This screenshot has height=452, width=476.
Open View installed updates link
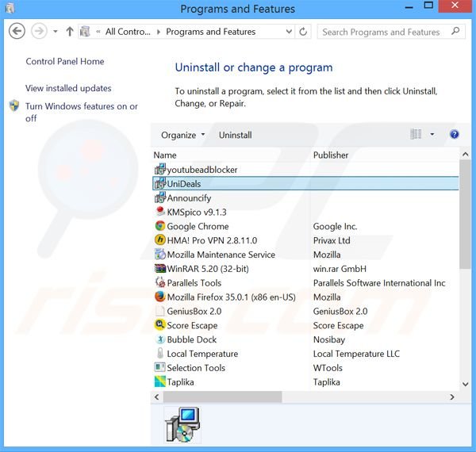pos(68,88)
